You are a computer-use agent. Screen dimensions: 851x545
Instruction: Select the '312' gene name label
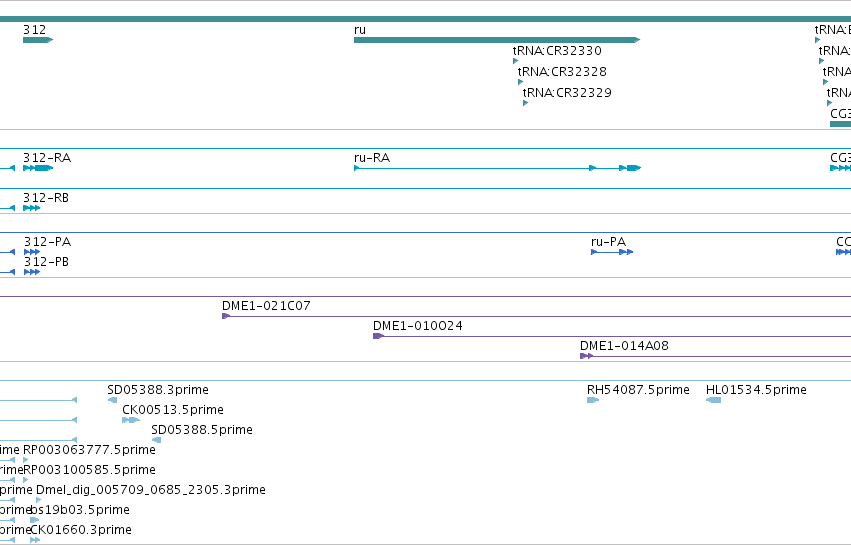pos(34,30)
